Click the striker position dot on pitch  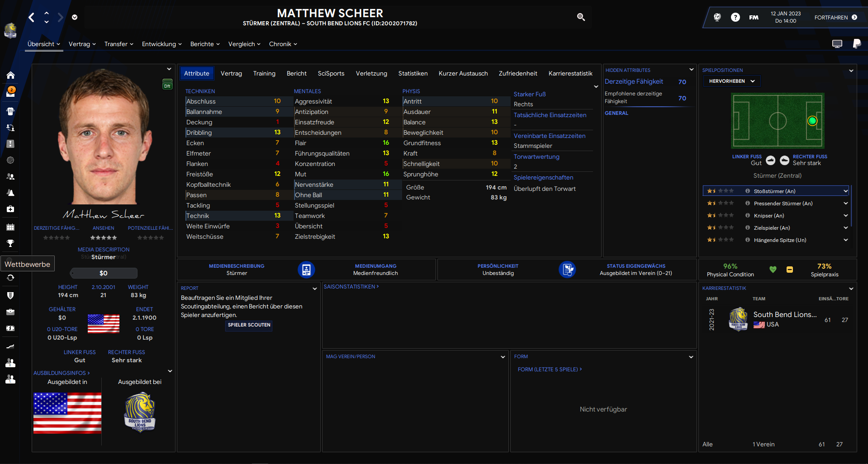click(x=812, y=121)
